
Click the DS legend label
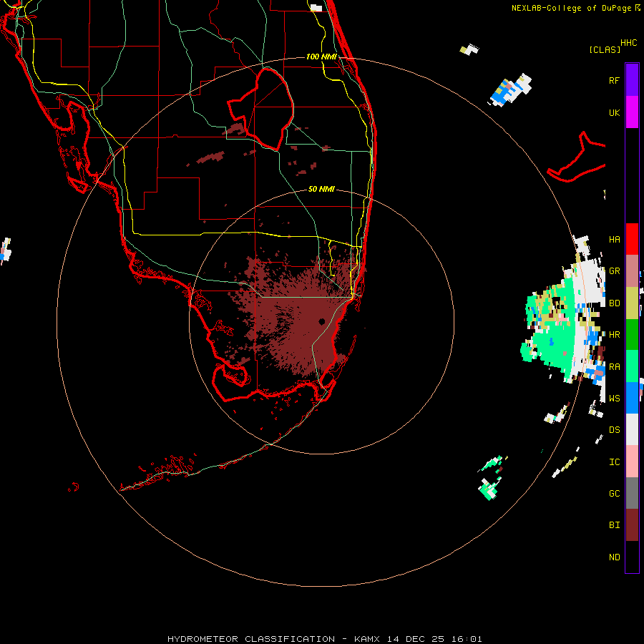coord(614,429)
